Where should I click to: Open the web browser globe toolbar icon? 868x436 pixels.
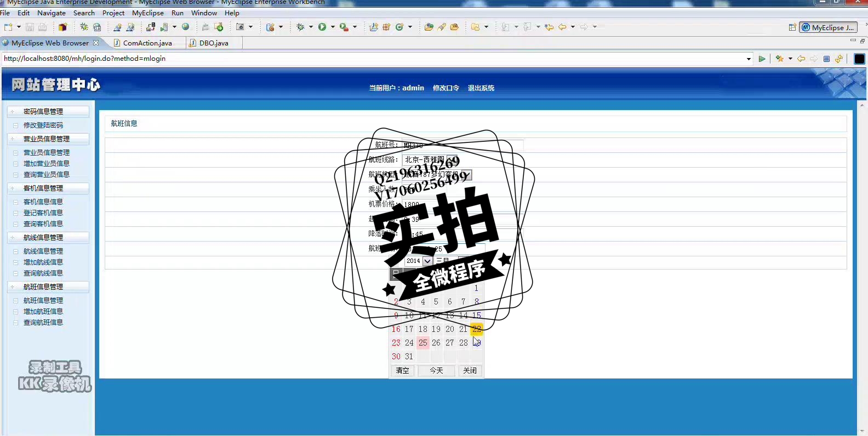[186, 27]
